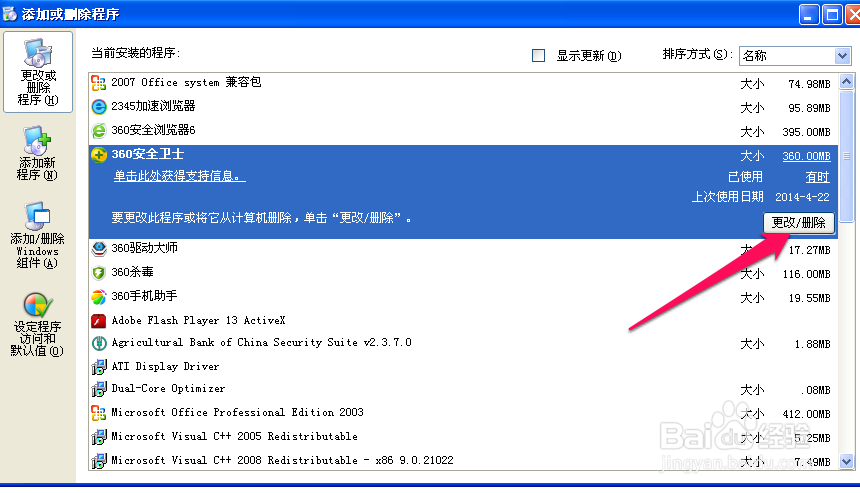Select Adobe Flash Player 13 ActiveX entry

[x=463, y=321]
